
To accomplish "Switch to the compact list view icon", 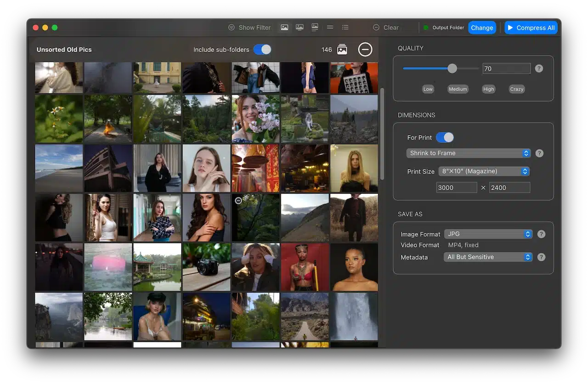I will point(330,28).
